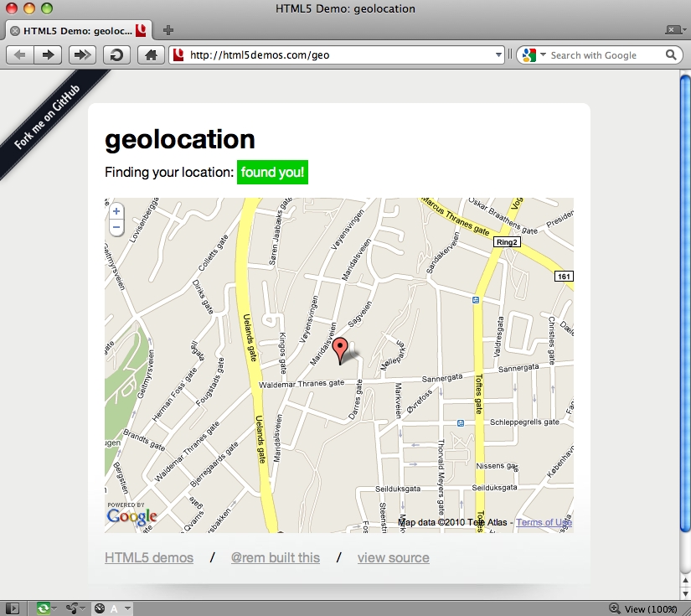
Task: Reload the current page
Action: tap(116, 55)
